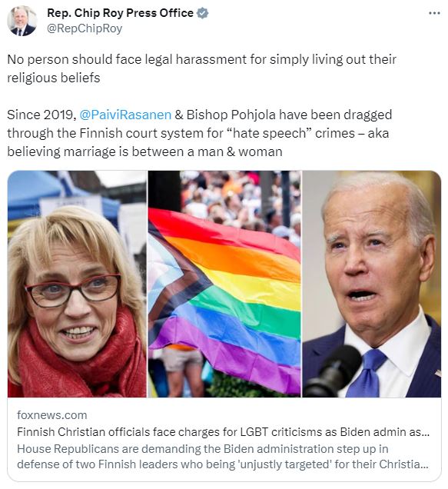Image resolution: width=448 pixels, height=489 pixels.
Task: Open the @PaiviRasanen mention link
Action: pos(125,115)
